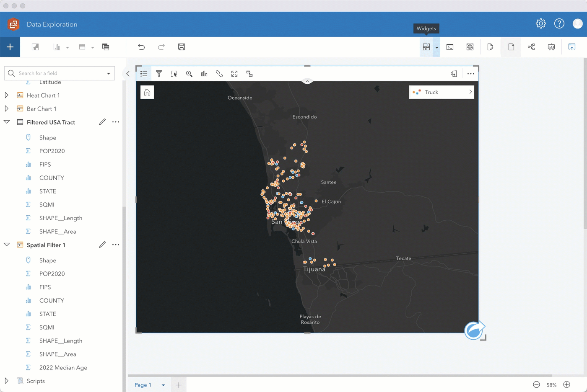Collapse the Spatial Filter 1 dataset
The width and height of the screenshot is (587, 392).
[7, 245]
